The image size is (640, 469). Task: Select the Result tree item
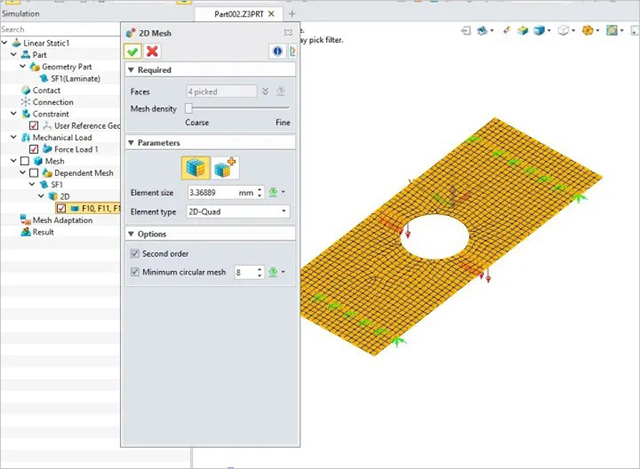[43, 232]
